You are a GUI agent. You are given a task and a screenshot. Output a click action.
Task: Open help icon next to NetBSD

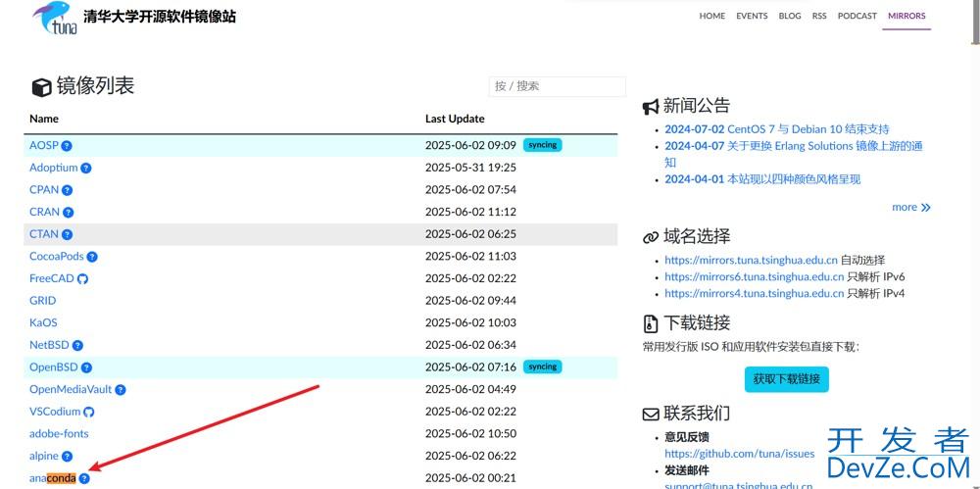(x=77, y=345)
